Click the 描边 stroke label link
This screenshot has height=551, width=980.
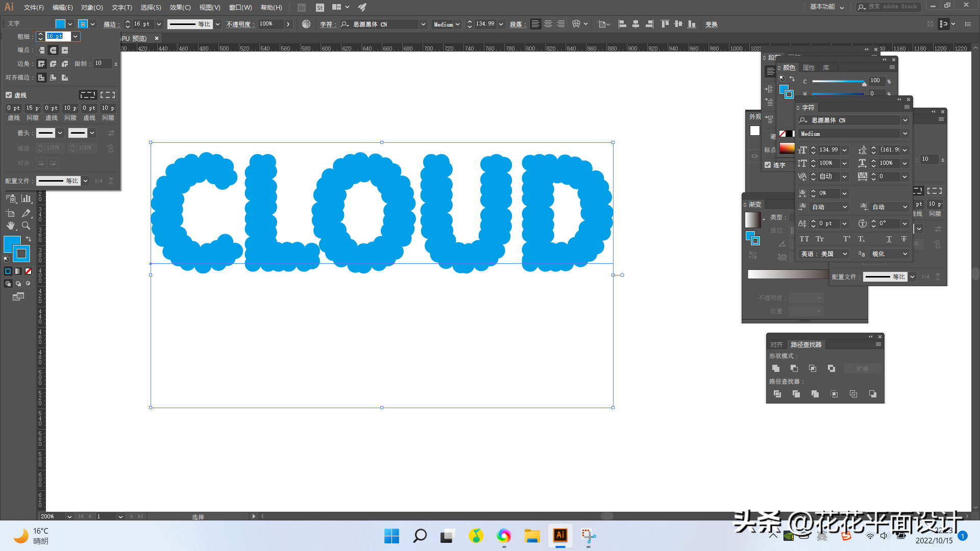click(110, 24)
